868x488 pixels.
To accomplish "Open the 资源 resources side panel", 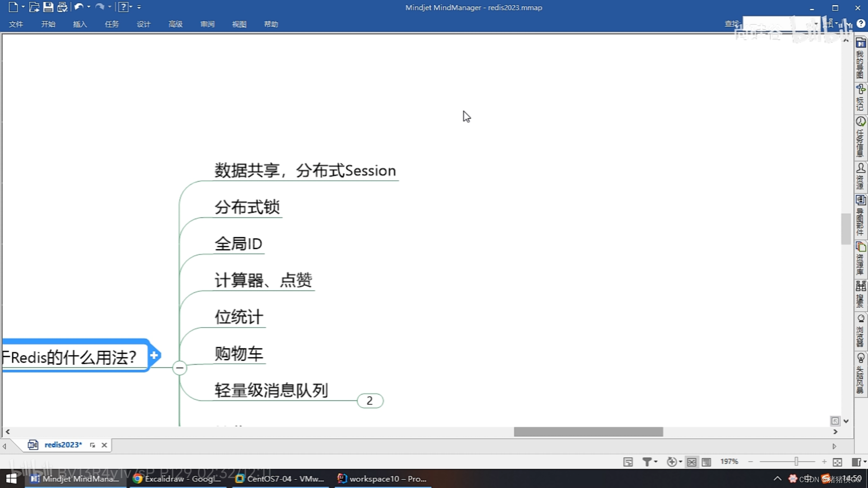I will 861,176.
